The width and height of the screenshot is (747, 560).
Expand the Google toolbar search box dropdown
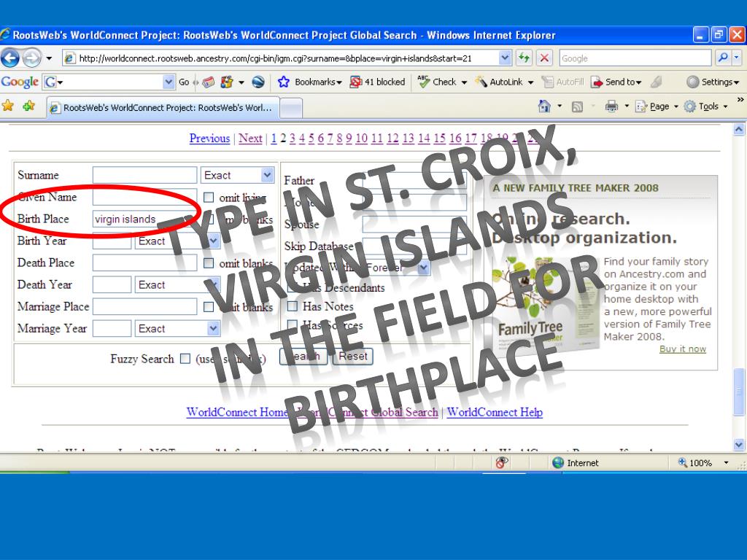coord(169,82)
